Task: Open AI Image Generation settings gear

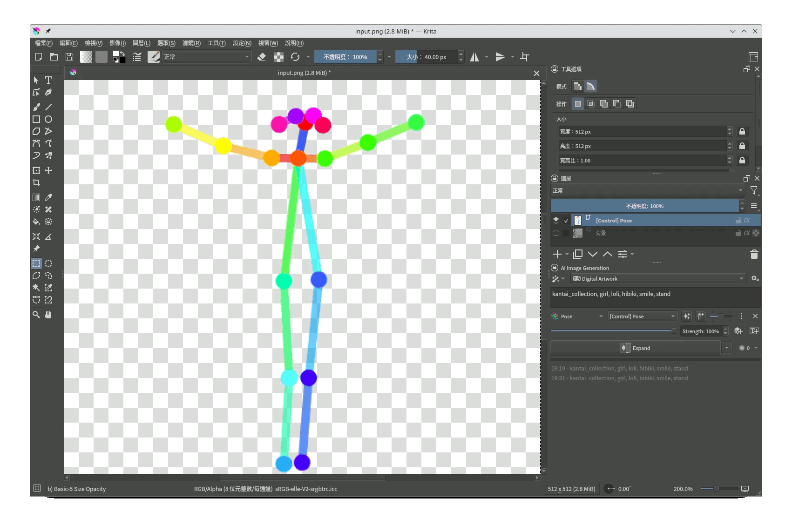Action: pos(755,278)
